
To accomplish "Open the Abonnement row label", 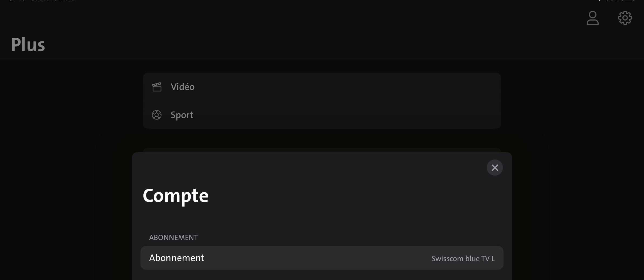I will tap(177, 258).
